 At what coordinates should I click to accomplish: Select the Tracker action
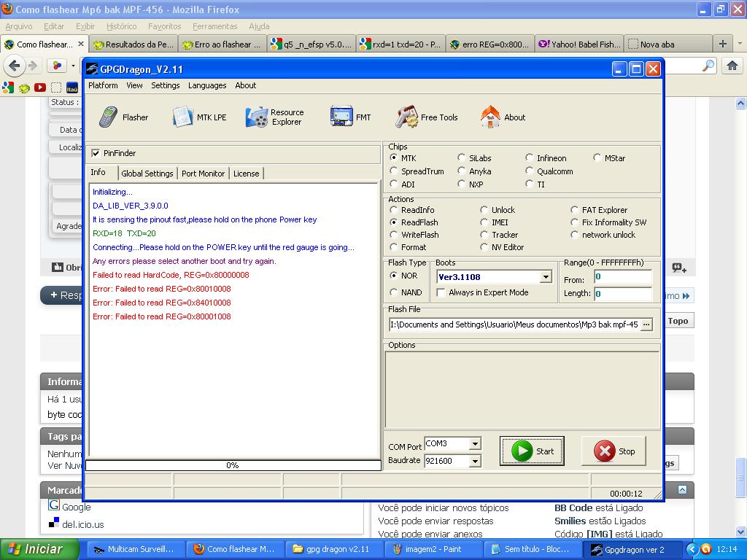[484, 234]
